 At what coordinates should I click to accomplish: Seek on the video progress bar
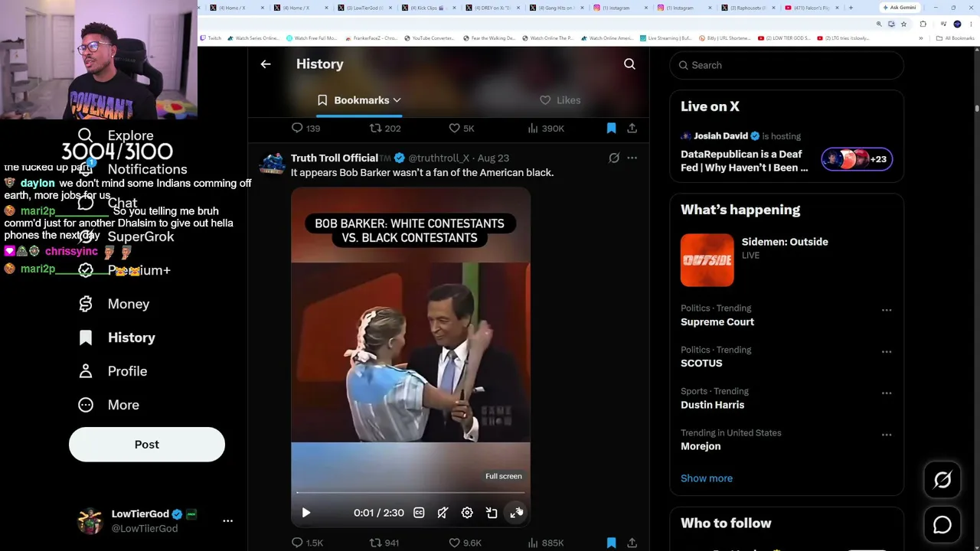(410, 493)
